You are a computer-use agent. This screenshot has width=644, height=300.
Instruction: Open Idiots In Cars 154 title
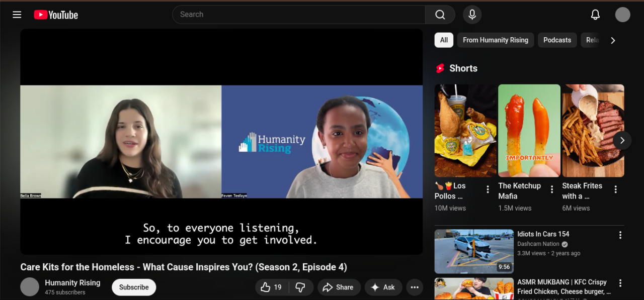(543, 234)
